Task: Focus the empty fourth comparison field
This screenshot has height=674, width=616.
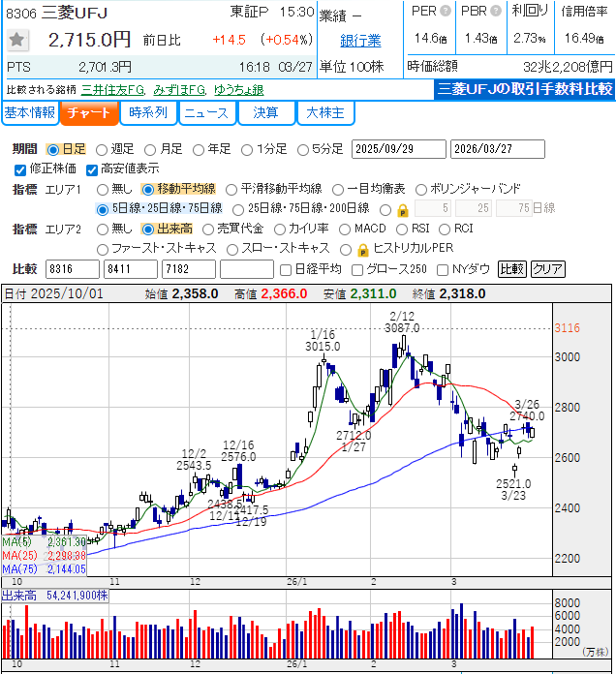Action: [247, 269]
